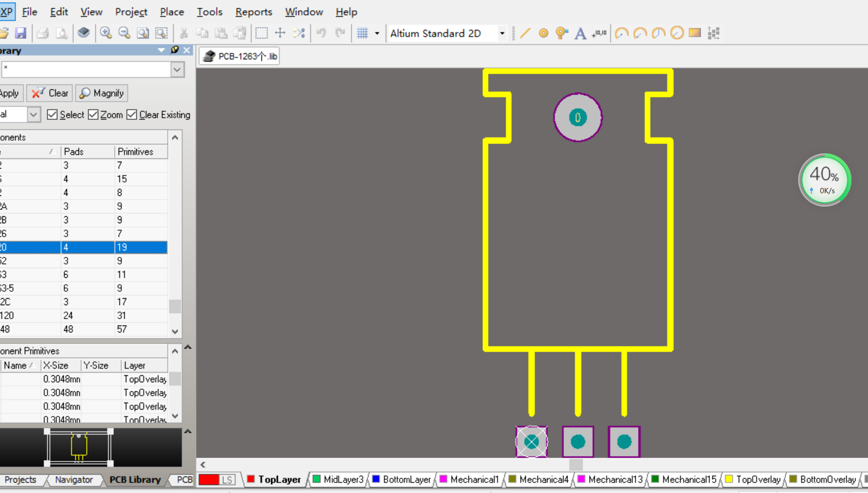
Task: Close the PCB Library panel
Action: (187, 50)
